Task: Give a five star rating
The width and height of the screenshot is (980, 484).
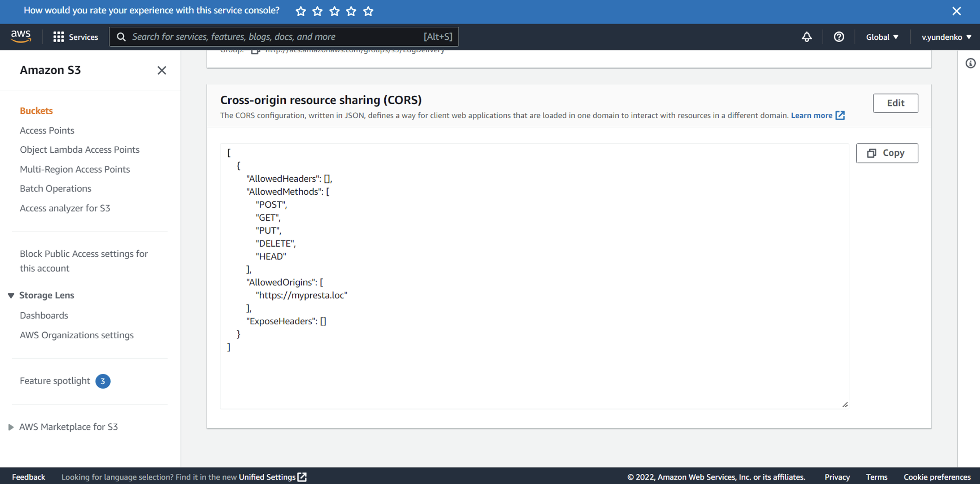Action: (368, 11)
